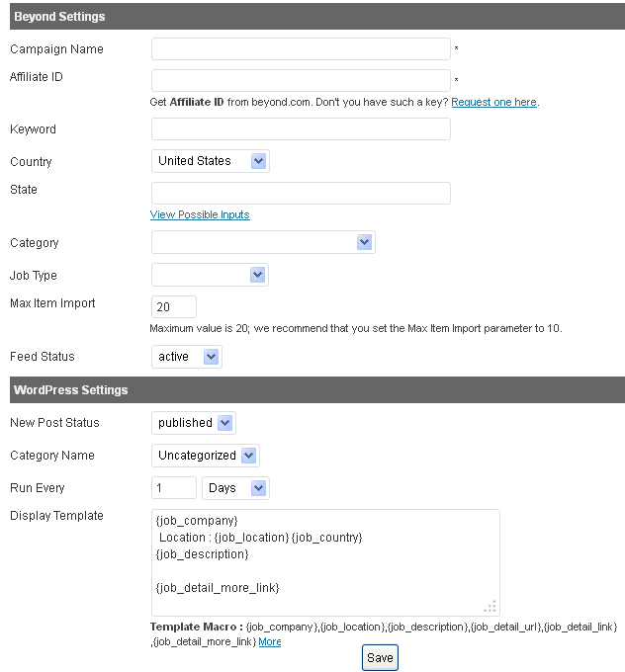Open the New Post Status dropdown
625x672 pixels.
[x=194, y=423]
